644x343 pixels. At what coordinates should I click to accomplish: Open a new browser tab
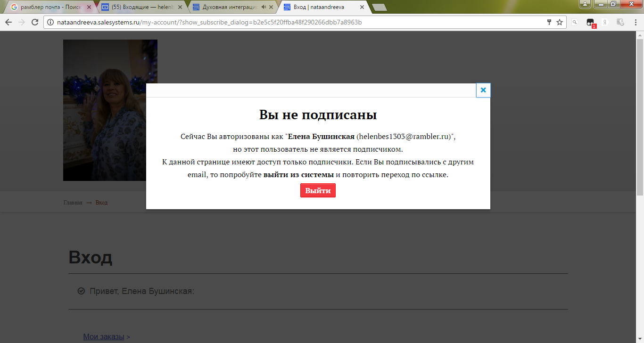coord(379,8)
